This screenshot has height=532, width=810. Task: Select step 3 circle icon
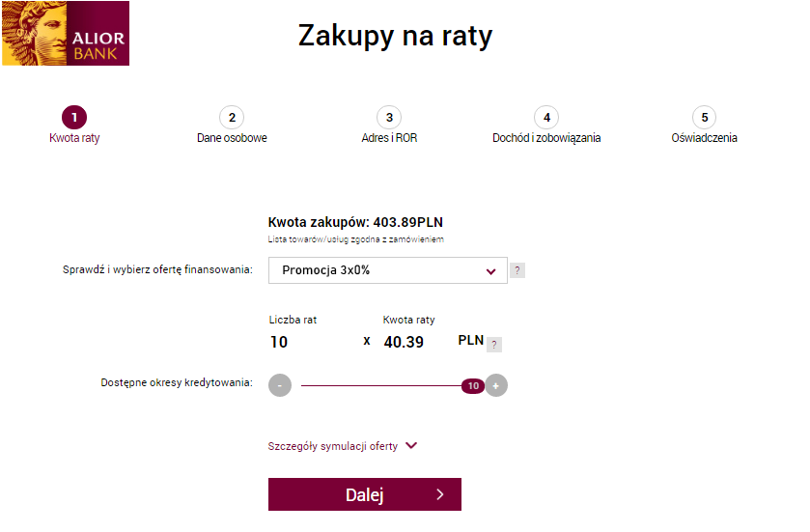coord(389,117)
